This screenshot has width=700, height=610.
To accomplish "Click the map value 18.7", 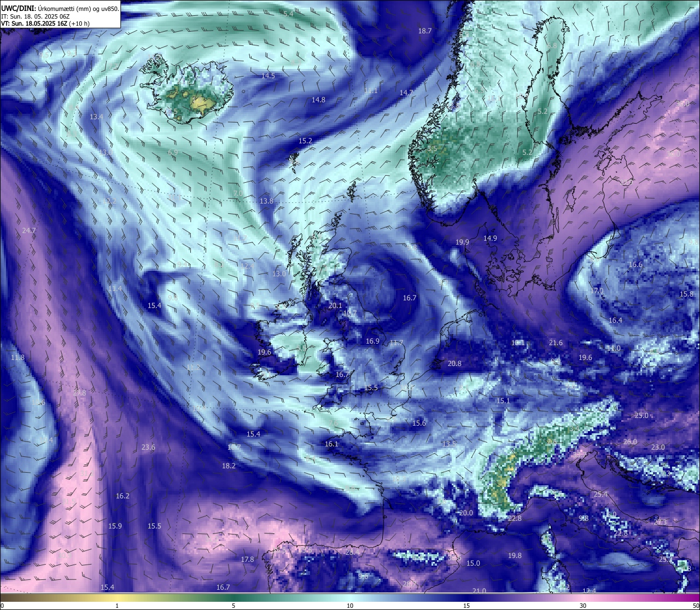I will click(425, 31).
